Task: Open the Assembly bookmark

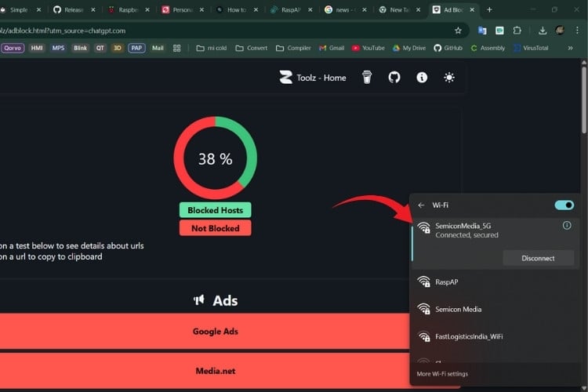Action: pos(488,48)
